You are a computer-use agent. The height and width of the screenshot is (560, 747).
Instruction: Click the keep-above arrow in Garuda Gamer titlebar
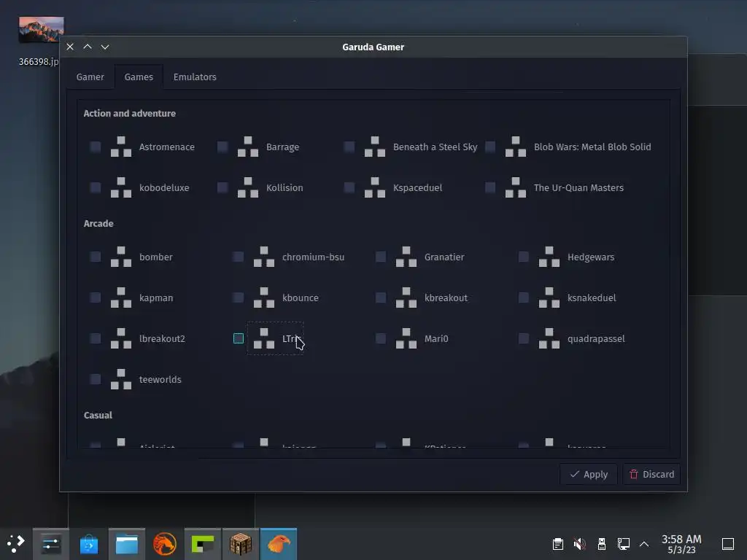[88, 47]
